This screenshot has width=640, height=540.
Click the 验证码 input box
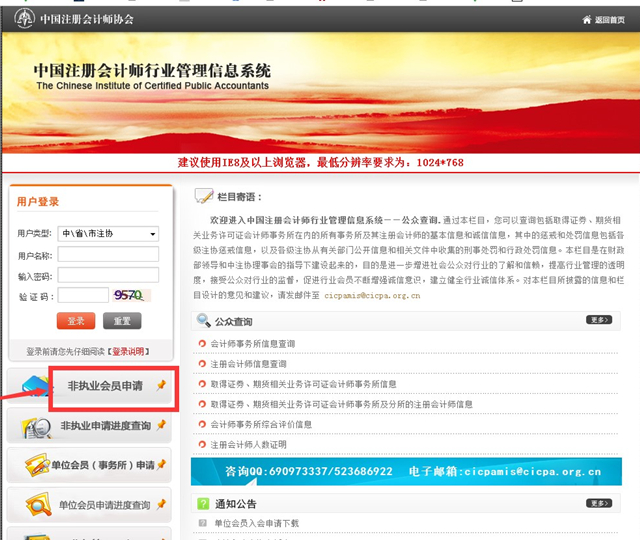pos(83,295)
